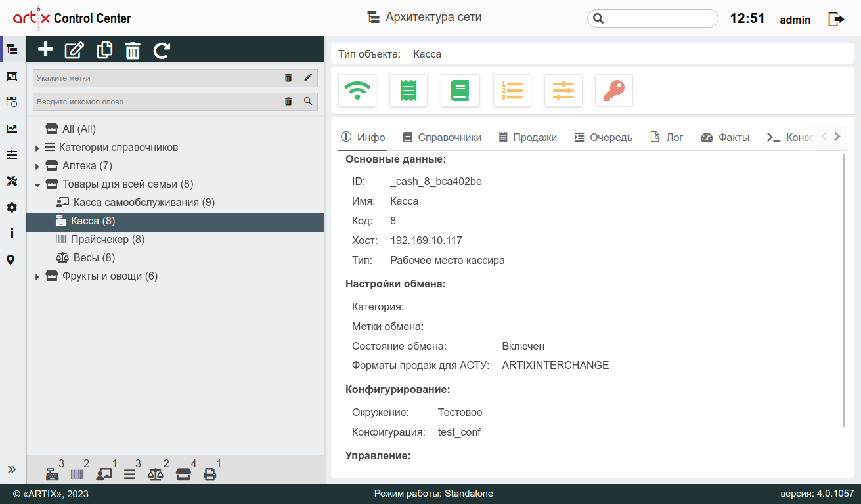Switch to the Справочники tab
This screenshot has width=861, height=504.
click(x=442, y=137)
